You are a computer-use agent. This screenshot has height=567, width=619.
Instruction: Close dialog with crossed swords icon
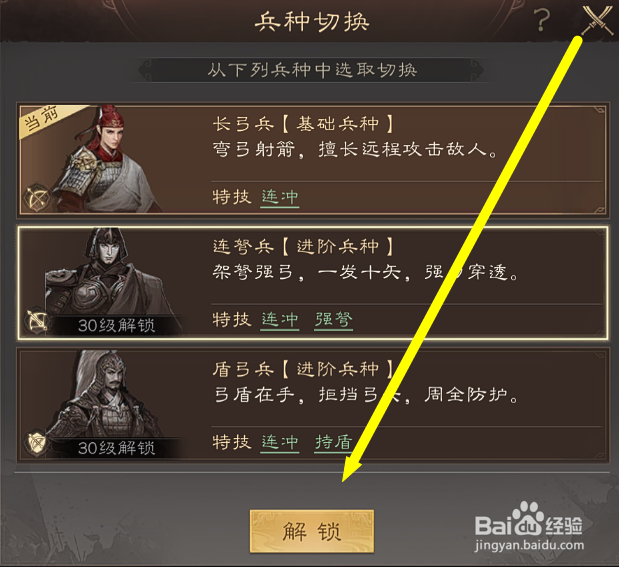(x=597, y=19)
